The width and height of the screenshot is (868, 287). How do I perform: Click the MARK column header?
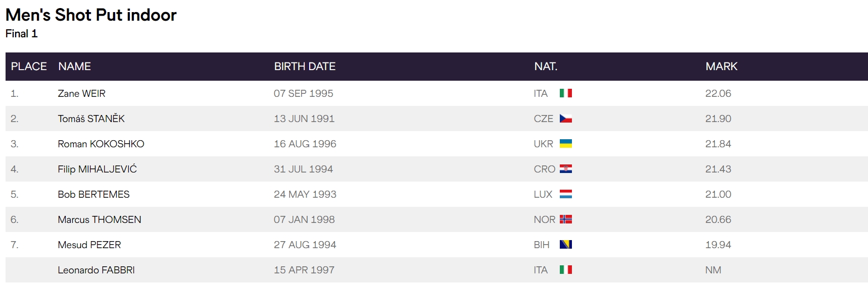pyautogui.click(x=721, y=67)
